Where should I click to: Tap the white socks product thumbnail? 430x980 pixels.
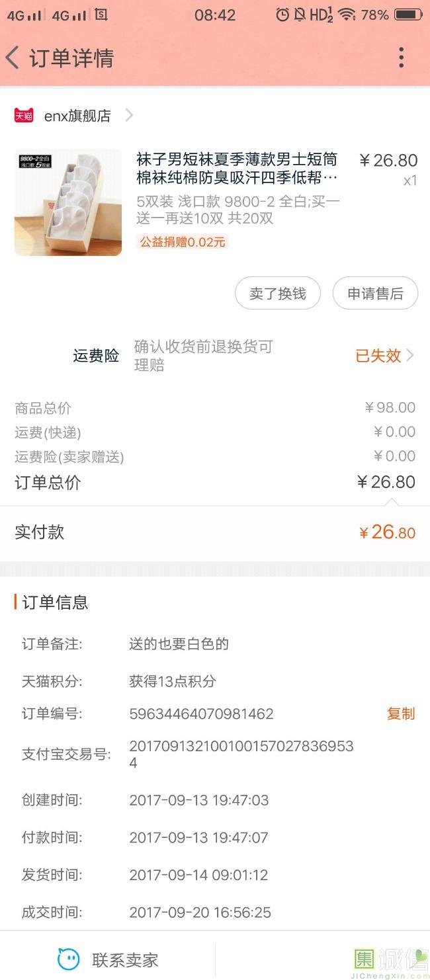68,202
